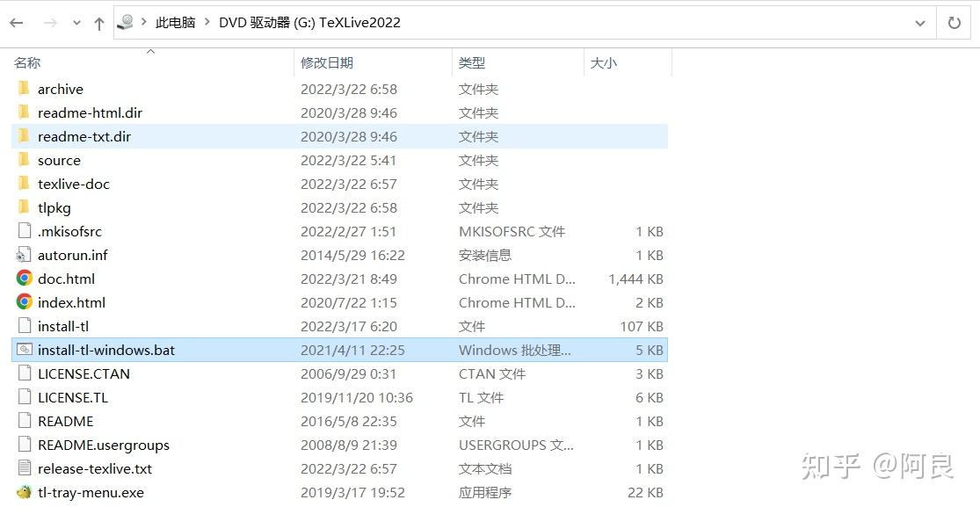This screenshot has width=980, height=507.
Task: Click the refresh icon in address bar
Action: (955, 22)
